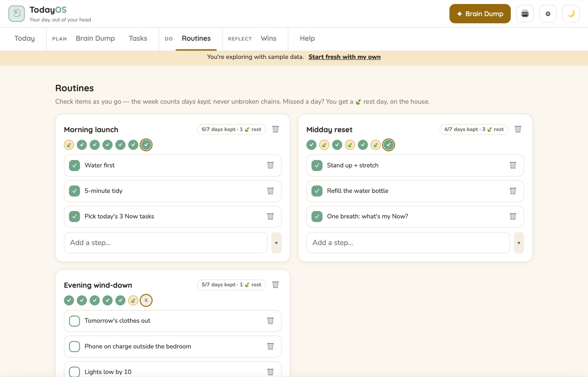588x377 pixels.
Task: Click the Routines page heading
Action: (74, 88)
